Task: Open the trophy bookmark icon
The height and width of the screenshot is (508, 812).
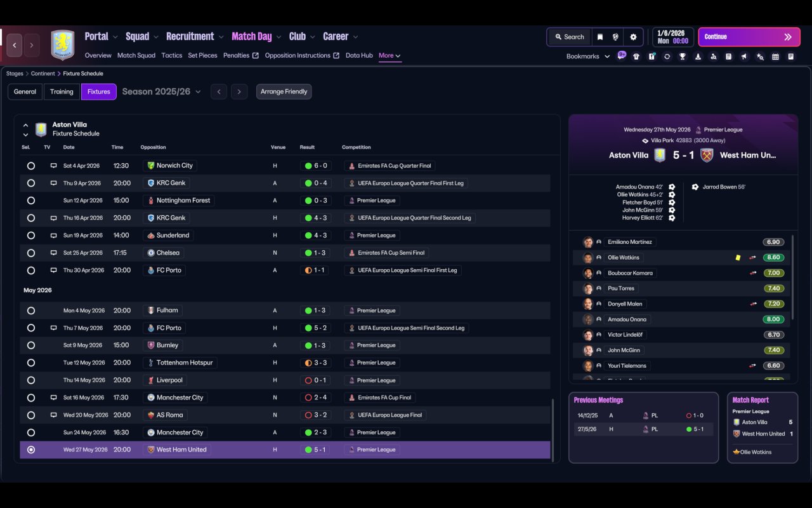Action: [x=683, y=57]
